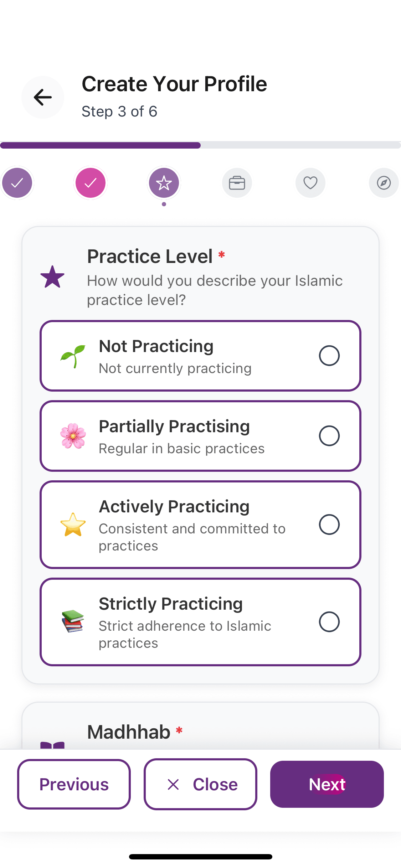The width and height of the screenshot is (401, 868).
Task: Open the heart step icon
Action: [x=310, y=183]
